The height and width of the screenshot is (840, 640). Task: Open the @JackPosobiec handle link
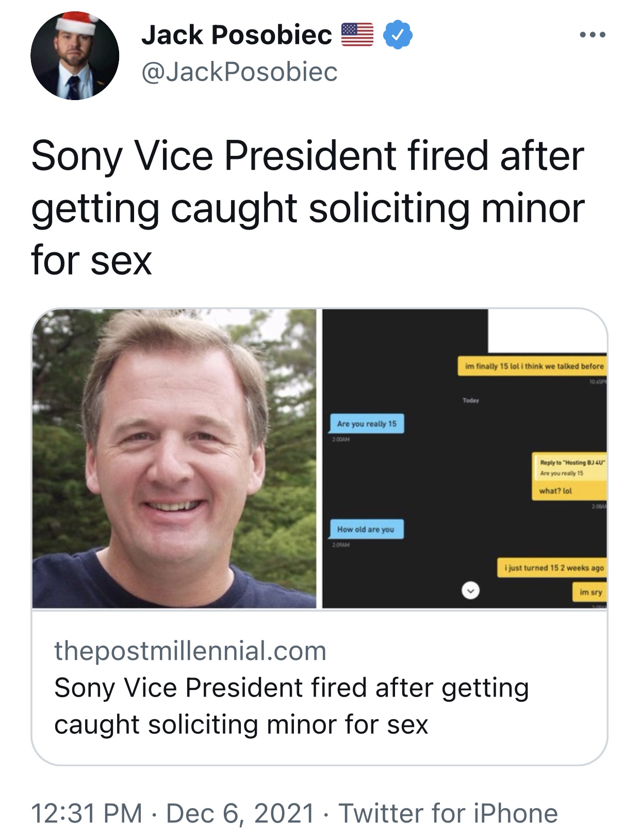239,71
